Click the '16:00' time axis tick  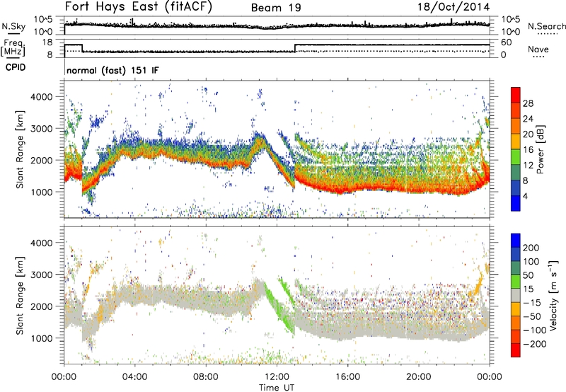[x=347, y=377]
